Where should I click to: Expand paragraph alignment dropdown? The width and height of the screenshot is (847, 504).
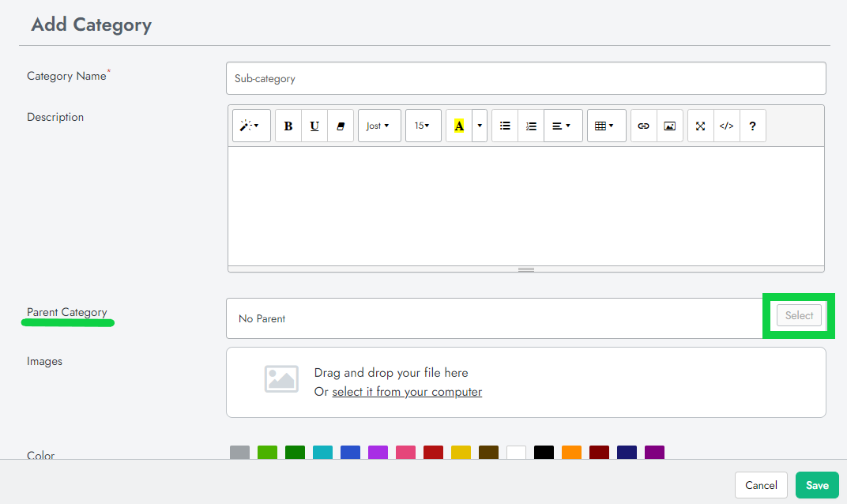tap(563, 126)
